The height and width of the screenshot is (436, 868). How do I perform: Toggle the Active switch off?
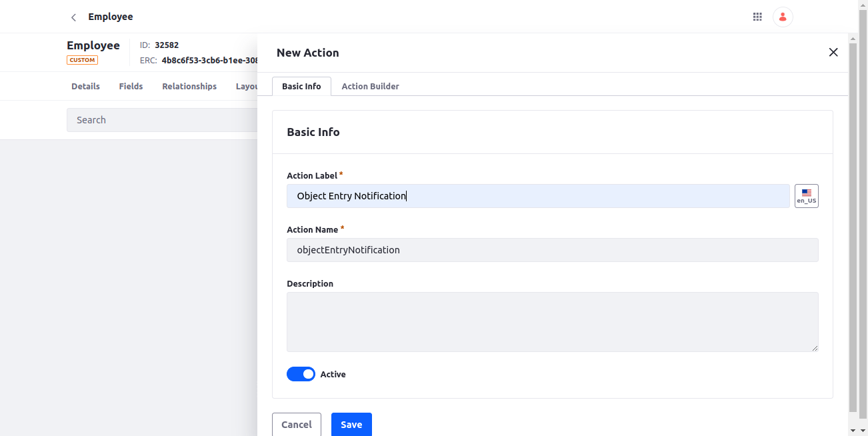[301, 374]
